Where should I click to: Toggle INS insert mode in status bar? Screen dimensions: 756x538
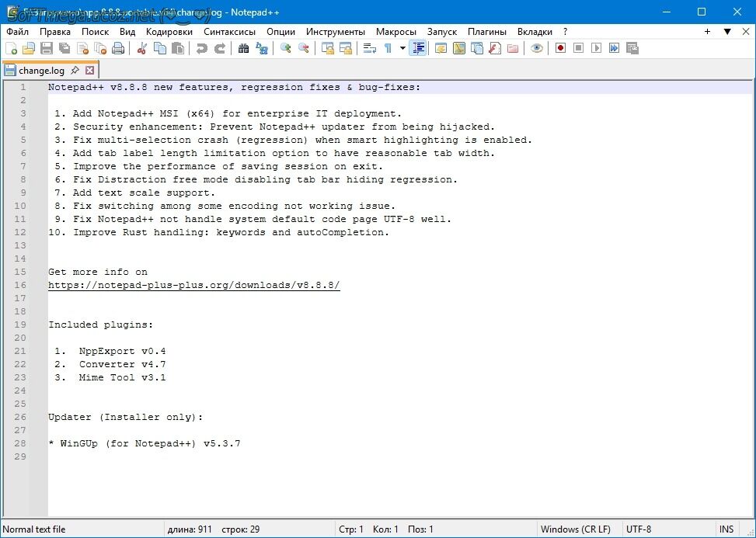coord(726,529)
